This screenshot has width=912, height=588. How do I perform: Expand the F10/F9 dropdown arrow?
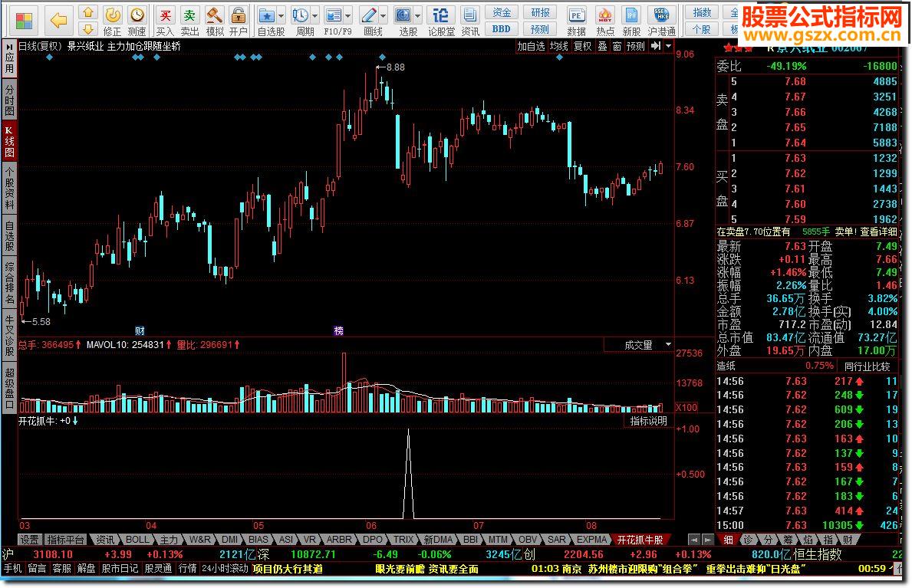click(x=348, y=16)
